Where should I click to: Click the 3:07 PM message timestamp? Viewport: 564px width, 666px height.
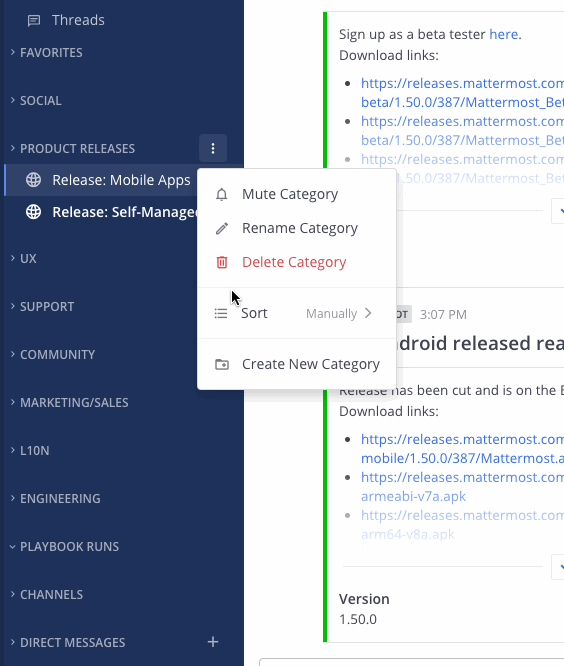tap(443, 314)
